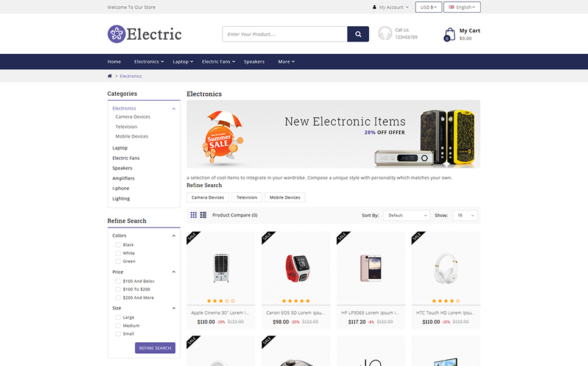Click the Electric star logo
Viewport: 588px width, 366px height.
(x=116, y=34)
